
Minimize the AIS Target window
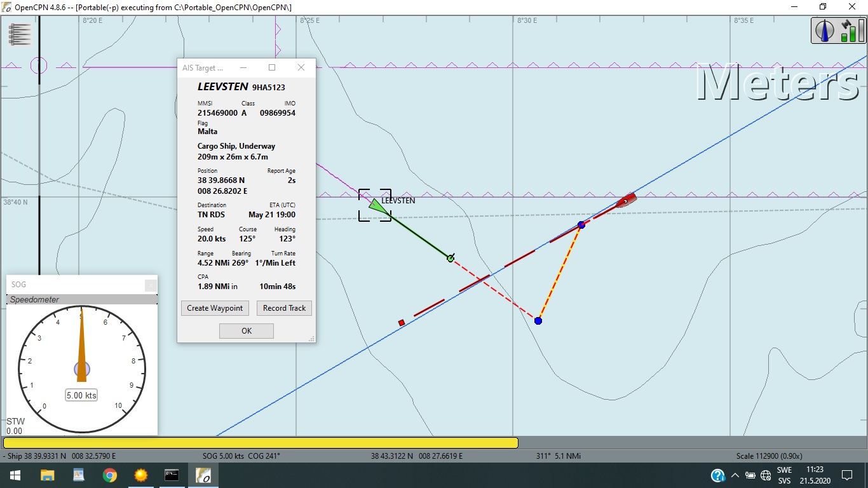[243, 67]
